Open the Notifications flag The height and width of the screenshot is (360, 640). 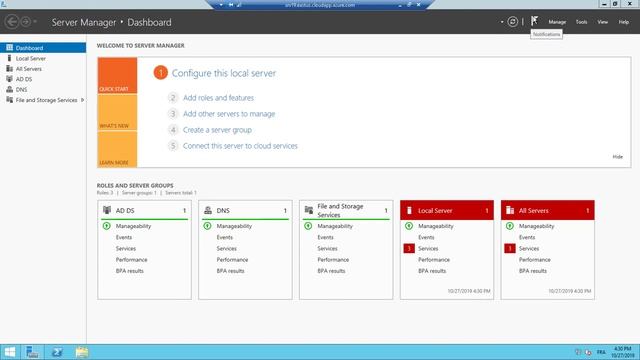534,21
